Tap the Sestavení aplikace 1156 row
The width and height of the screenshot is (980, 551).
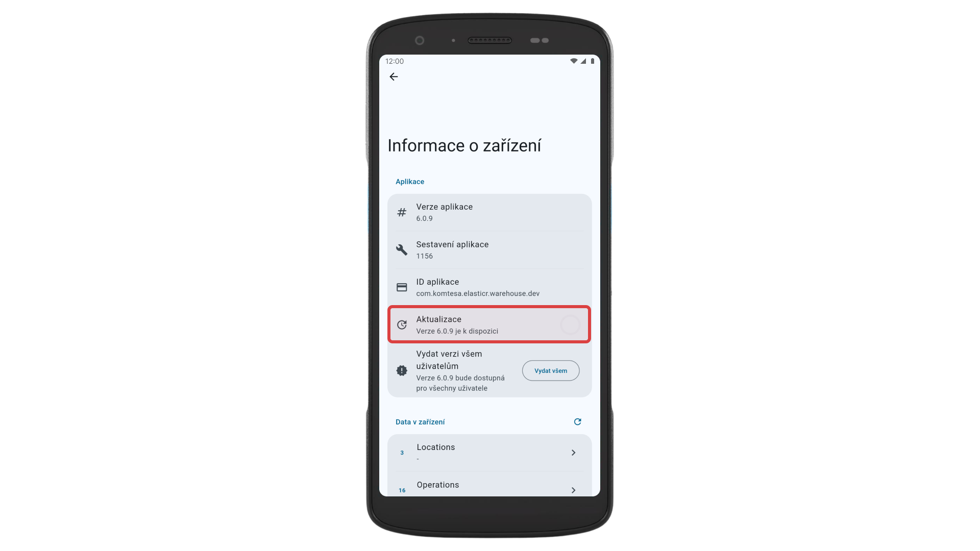[489, 250]
